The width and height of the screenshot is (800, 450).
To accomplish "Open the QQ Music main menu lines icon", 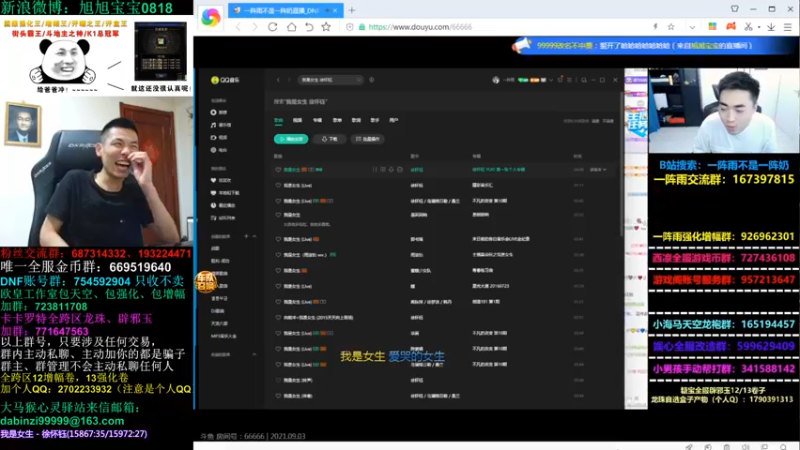I will [569, 80].
